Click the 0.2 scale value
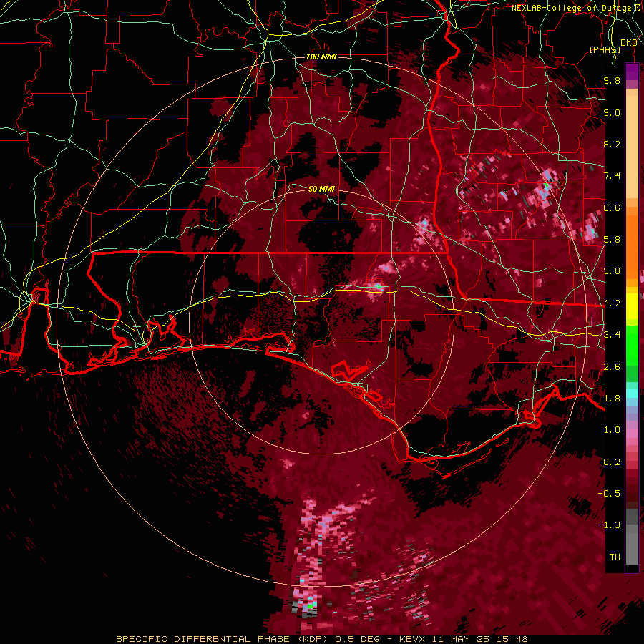The width and height of the screenshot is (644, 644). [x=612, y=462]
